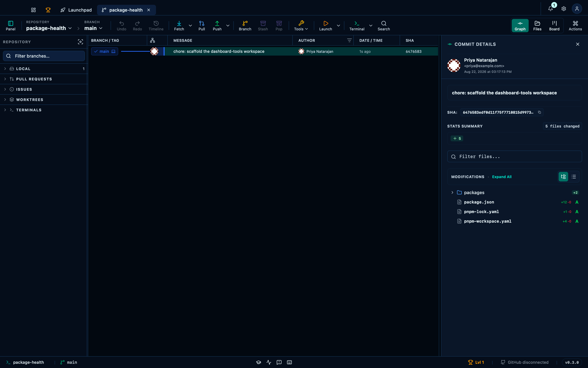The image size is (588, 368).
Task: Switch modifications to flat list view
Action: [574, 177]
